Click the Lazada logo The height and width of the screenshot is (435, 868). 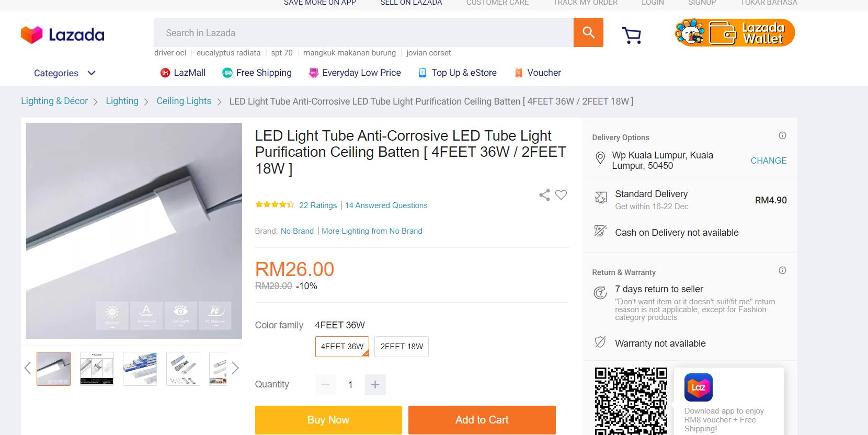[63, 35]
